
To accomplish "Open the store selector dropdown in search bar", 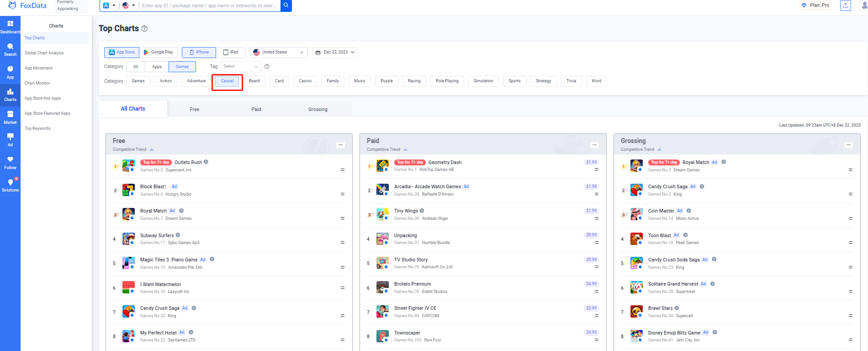I will [x=109, y=5].
